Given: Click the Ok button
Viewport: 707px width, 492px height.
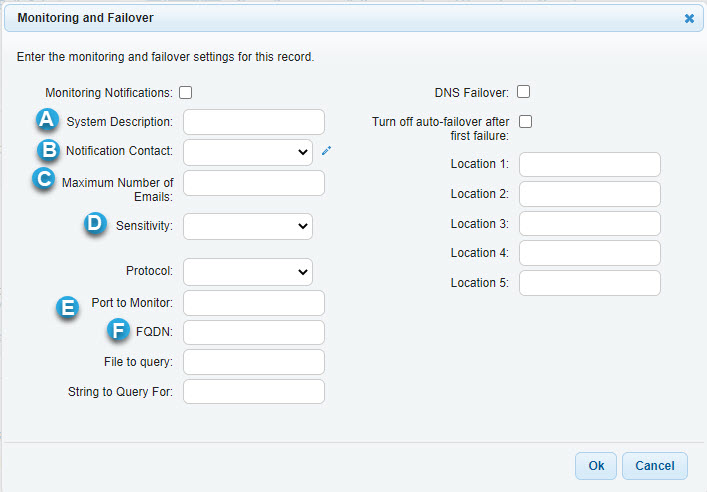Looking at the screenshot, I should pyautogui.click(x=596, y=466).
